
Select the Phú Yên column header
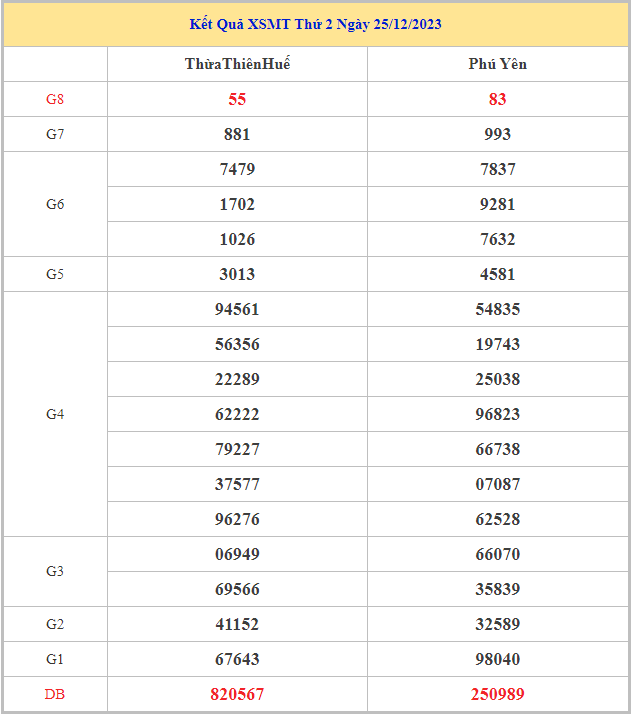[497, 64]
